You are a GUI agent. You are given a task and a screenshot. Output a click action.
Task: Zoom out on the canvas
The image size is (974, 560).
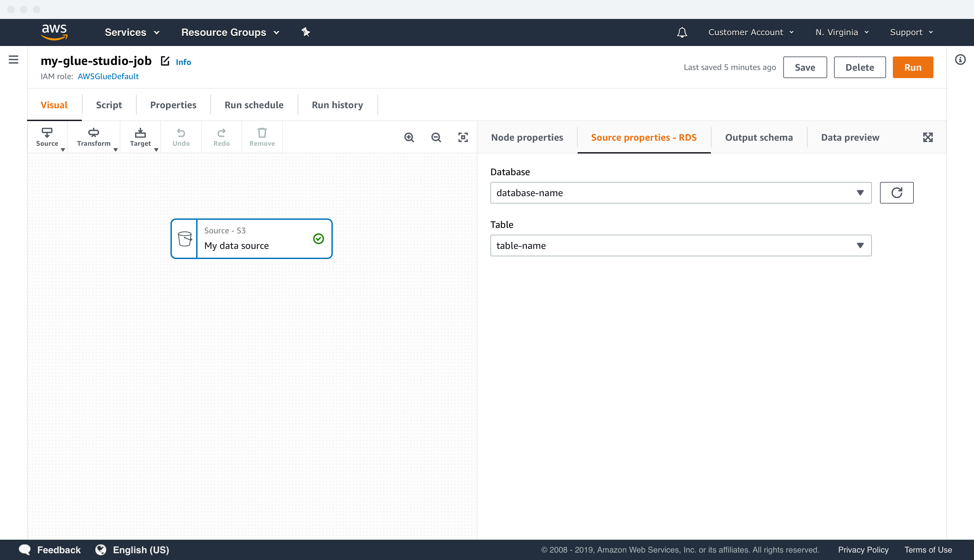pyautogui.click(x=436, y=137)
